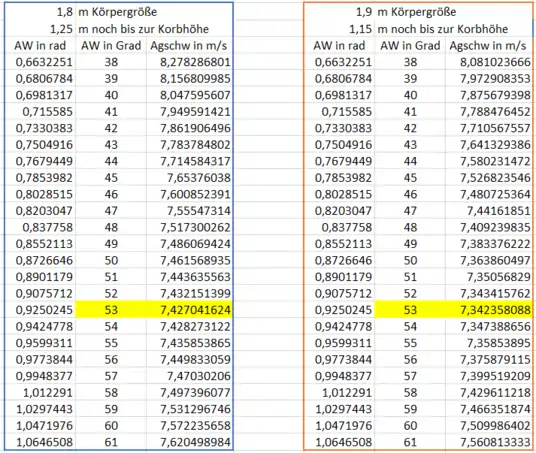The width and height of the screenshot is (536, 453).
Task: Click the left table's 1,25 Korbhöhe cell
Action: pyautogui.click(x=40, y=29)
